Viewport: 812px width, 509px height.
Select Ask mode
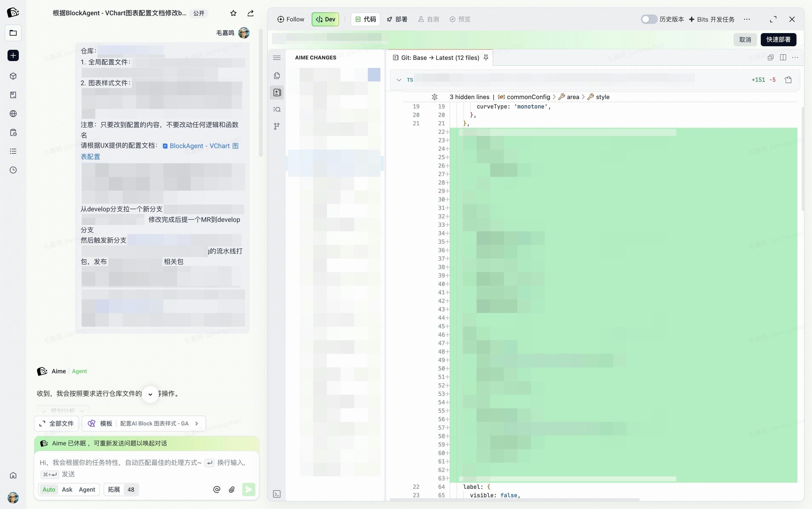click(67, 490)
